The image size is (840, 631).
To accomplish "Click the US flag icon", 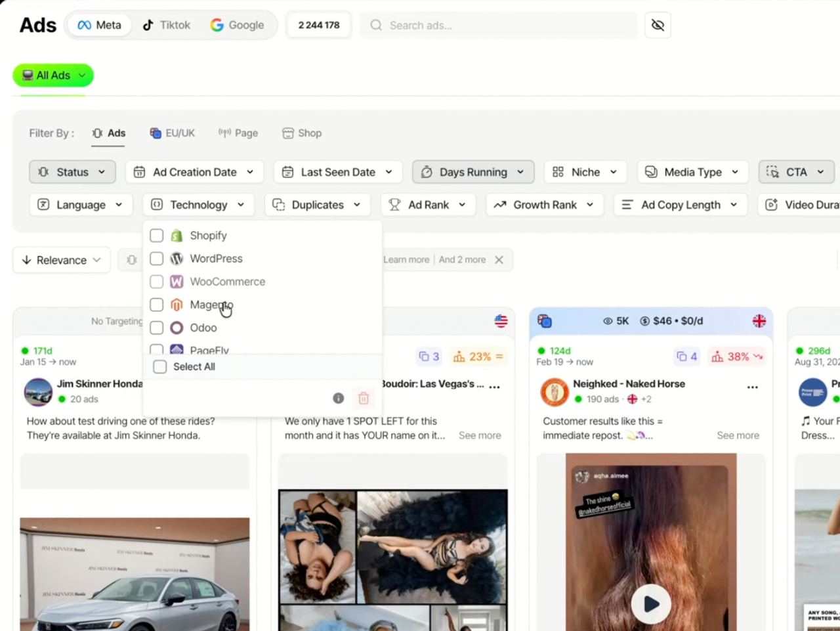I will click(x=501, y=321).
